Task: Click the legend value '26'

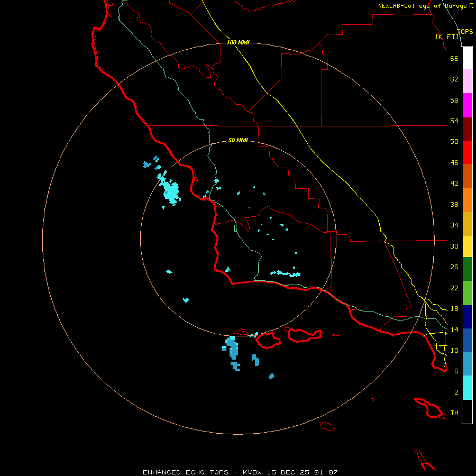Action: (x=454, y=267)
